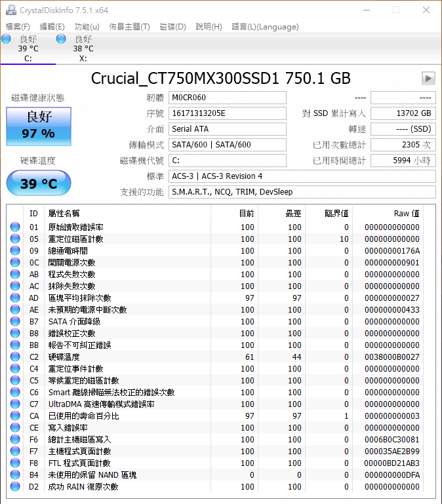Click status icon for attribute 01

click(x=15, y=227)
